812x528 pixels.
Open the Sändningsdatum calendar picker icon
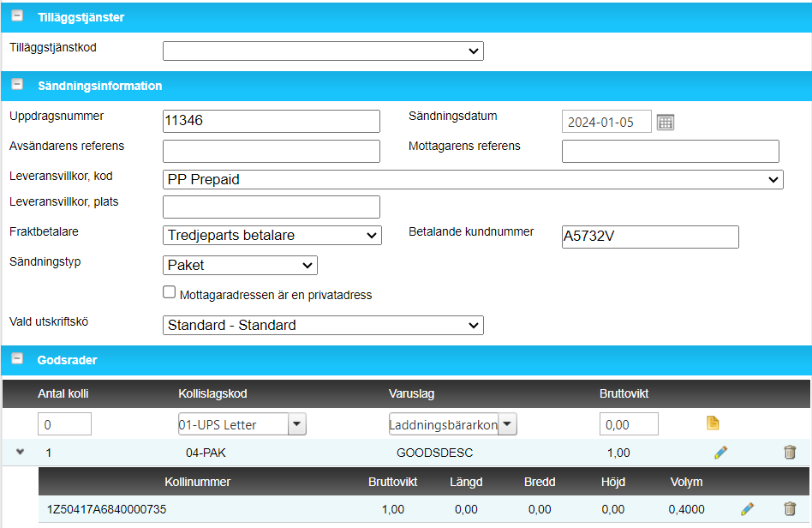click(666, 122)
